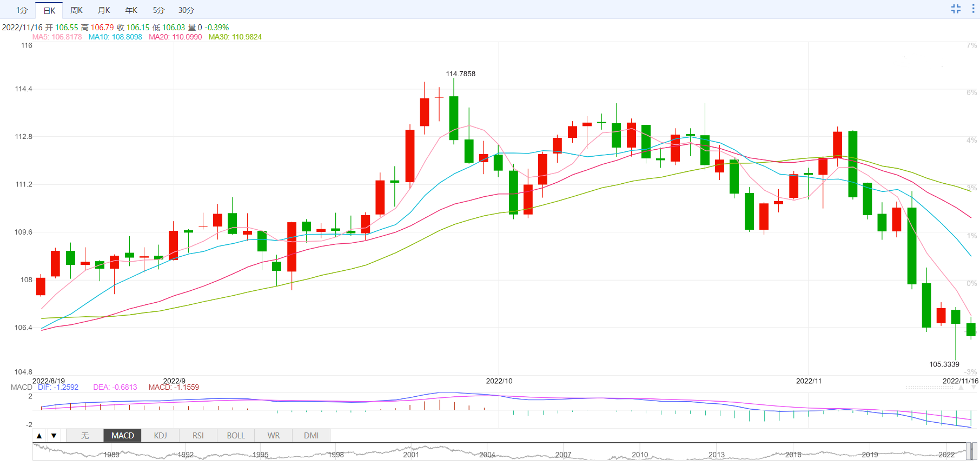Click the faint gray up arrow below 2022/11/16

pyautogui.click(x=961, y=387)
